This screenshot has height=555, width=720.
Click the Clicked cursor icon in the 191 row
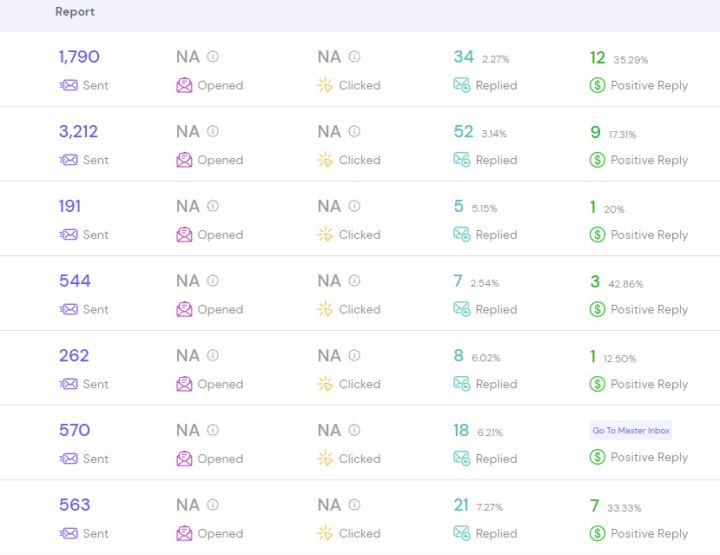(x=325, y=235)
